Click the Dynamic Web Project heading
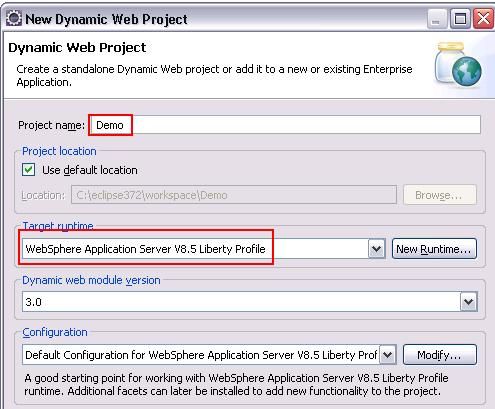495x409 pixels. pos(77,47)
